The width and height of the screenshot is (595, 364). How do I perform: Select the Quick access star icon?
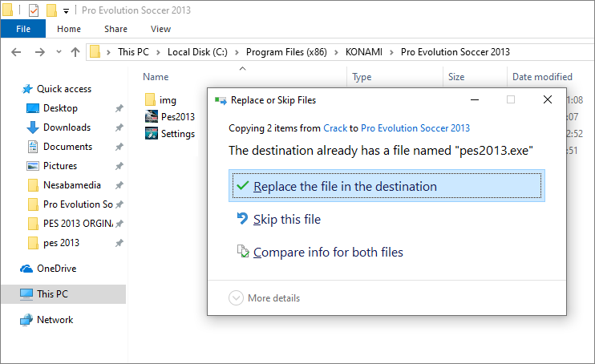(x=27, y=89)
